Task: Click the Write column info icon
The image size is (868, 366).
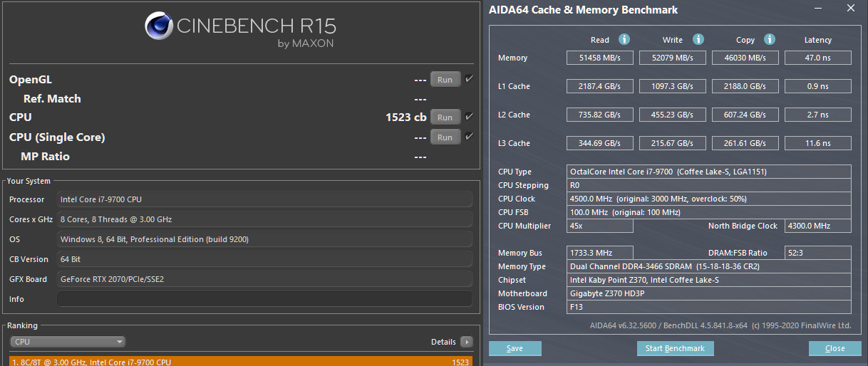Action: click(698, 40)
